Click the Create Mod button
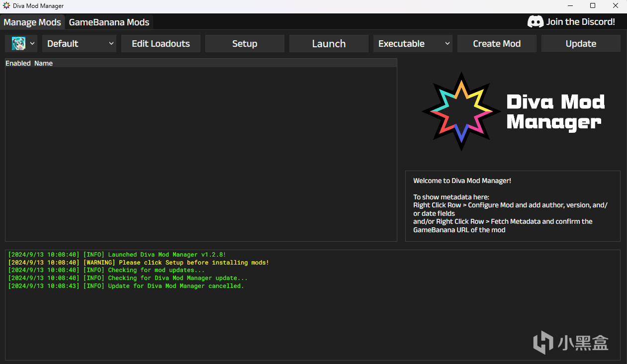The height and width of the screenshot is (364, 627). [x=497, y=43]
